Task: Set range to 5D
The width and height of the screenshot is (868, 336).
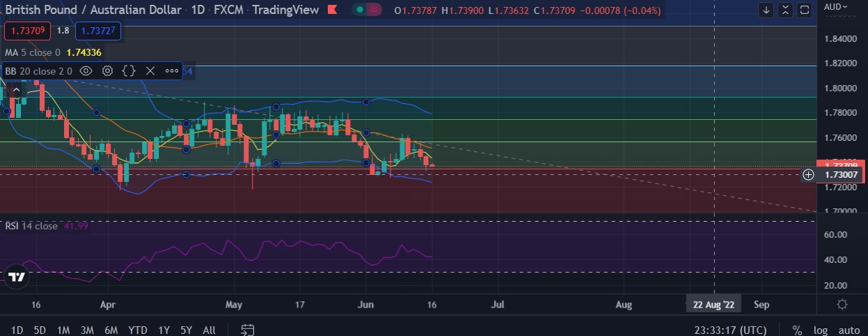Action: click(40, 329)
